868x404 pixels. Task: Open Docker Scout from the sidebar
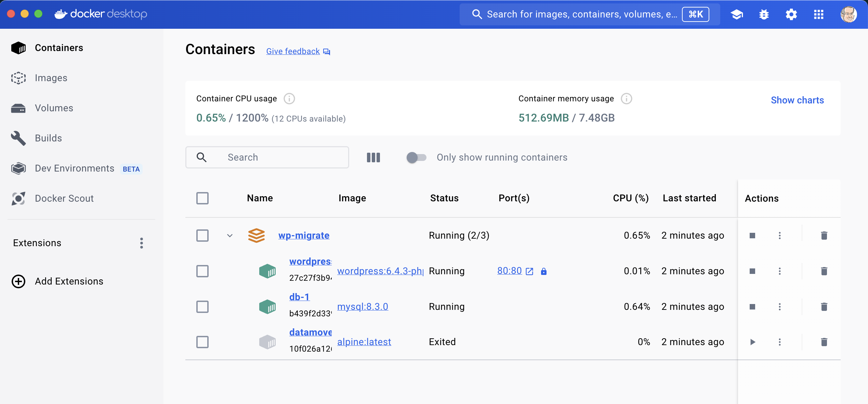click(x=64, y=198)
